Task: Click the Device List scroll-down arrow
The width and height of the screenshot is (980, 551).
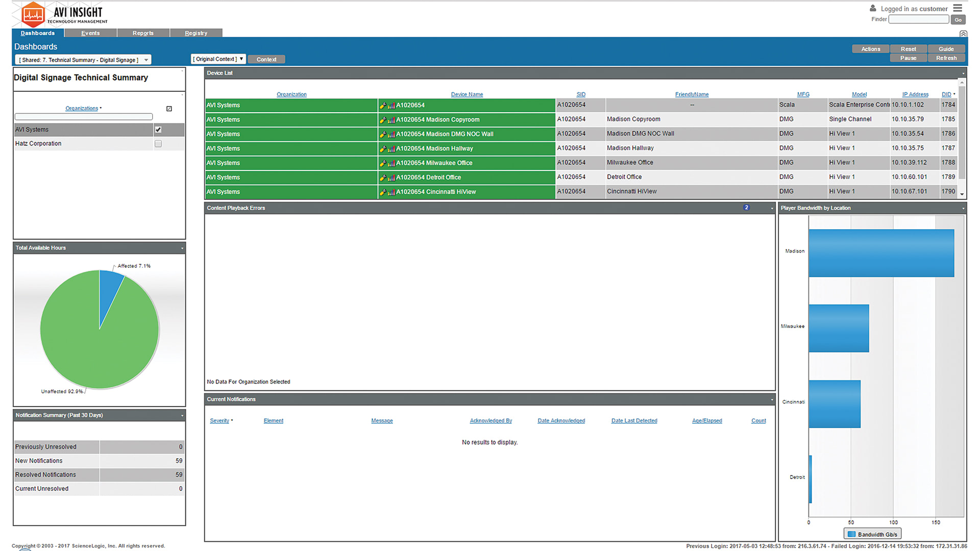Action: [x=962, y=194]
